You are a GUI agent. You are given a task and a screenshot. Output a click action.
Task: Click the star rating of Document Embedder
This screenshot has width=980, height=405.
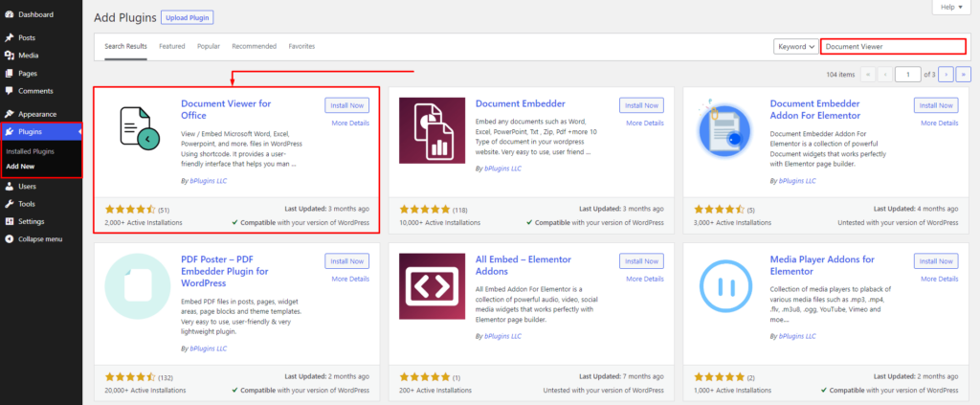click(424, 210)
